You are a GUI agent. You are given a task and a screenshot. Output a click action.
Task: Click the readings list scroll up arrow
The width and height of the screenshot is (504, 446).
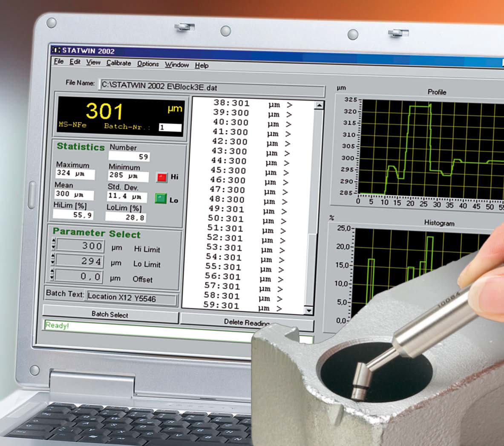click(319, 105)
